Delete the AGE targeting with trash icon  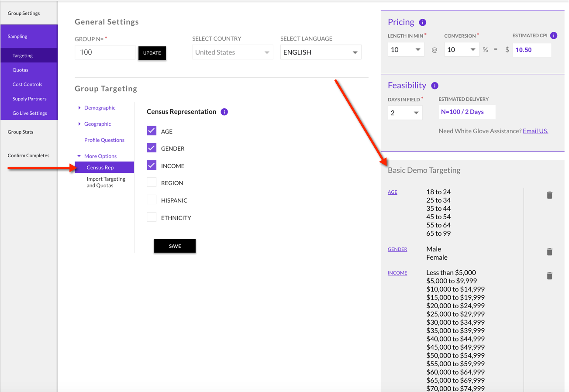point(549,195)
